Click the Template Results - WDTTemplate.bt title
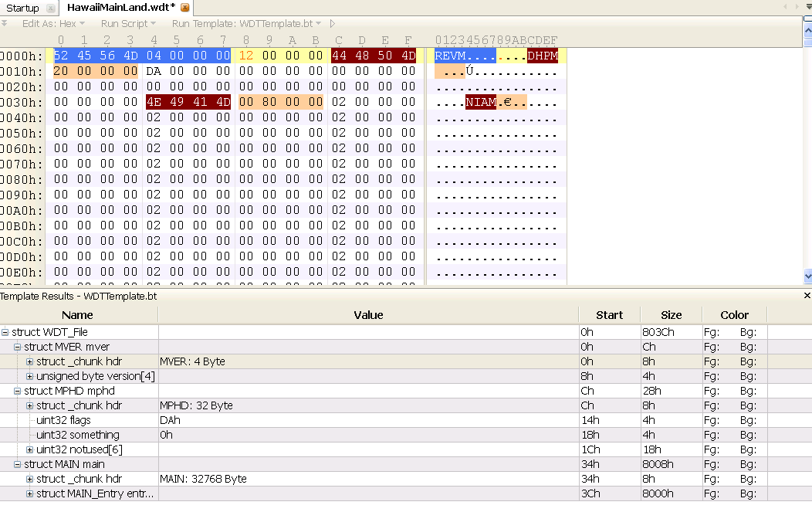The image size is (812, 512). point(78,296)
